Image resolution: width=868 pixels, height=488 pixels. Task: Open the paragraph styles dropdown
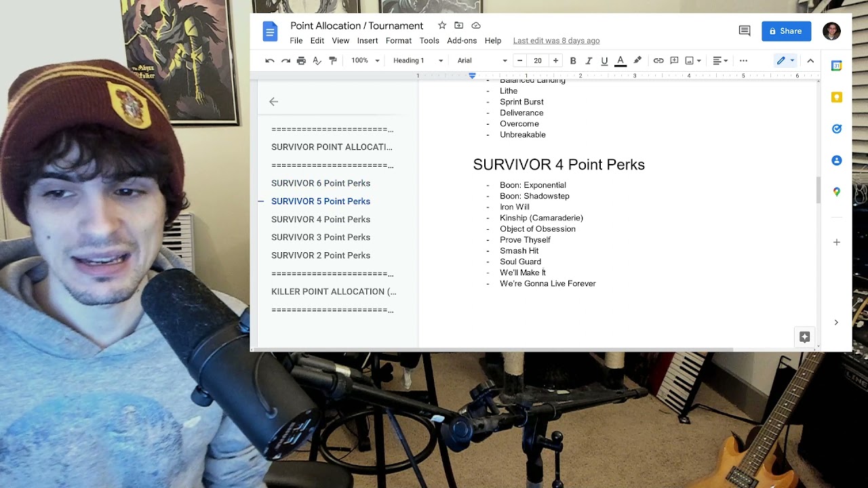[415, 60]
